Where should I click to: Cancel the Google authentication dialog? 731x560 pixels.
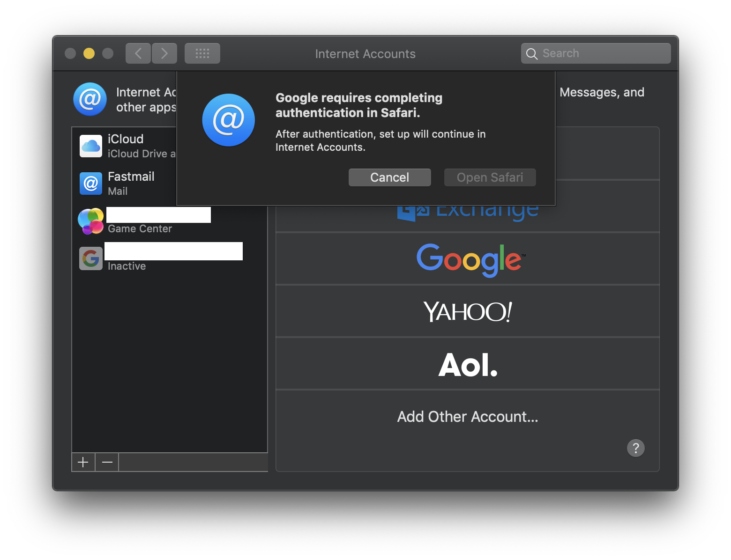click(x=390, y=177)
